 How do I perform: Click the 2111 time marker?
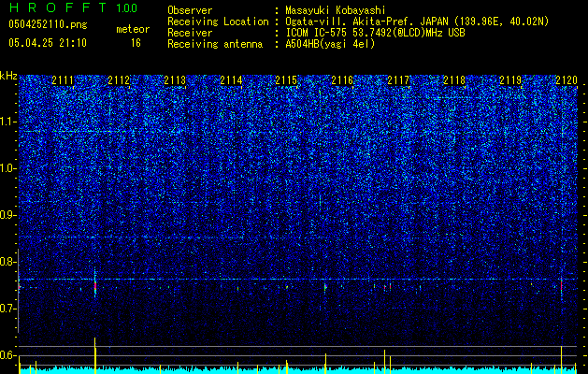[63, 80]
